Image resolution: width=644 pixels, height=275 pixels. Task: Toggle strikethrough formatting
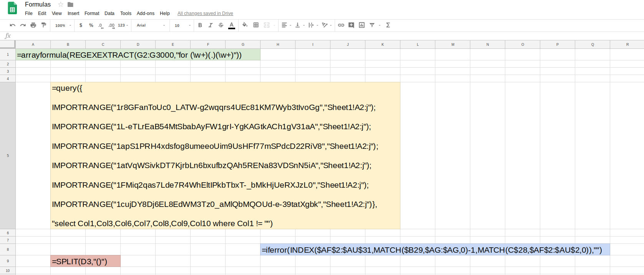pos(221,25)
